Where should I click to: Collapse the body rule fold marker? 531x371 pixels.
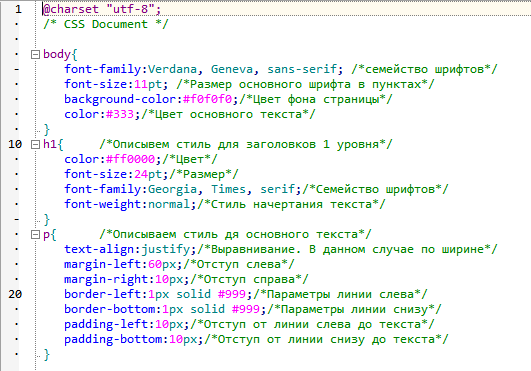tap(35, 54)
